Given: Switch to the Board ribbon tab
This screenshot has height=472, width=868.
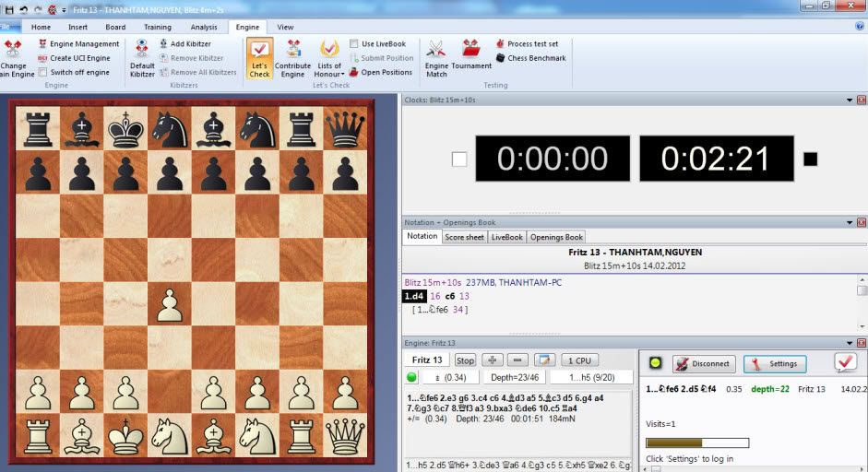Looking at the screenshot, I should coord(115,27).
